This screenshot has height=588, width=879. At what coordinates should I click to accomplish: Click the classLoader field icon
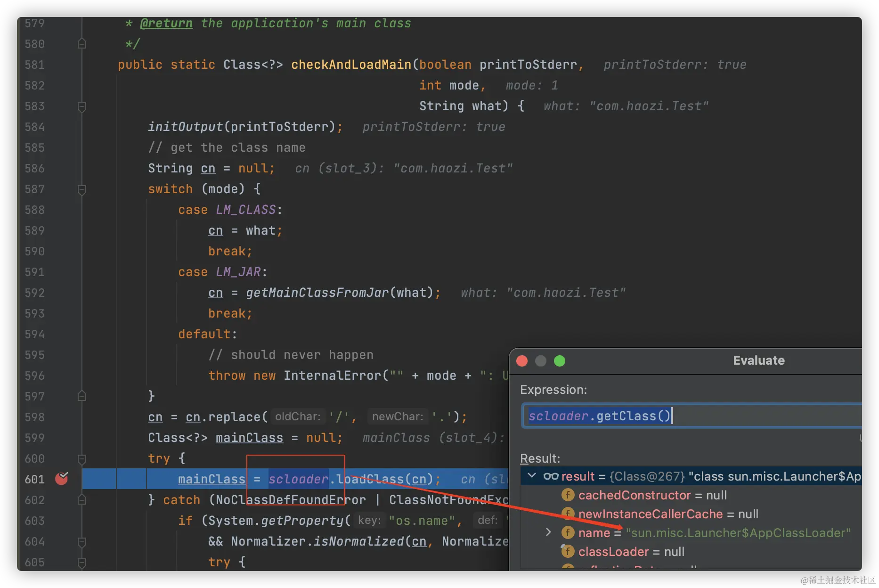click(x=568, y=551)
